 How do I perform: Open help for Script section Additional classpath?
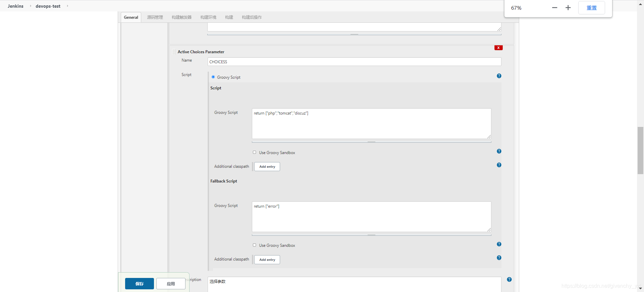pyautogui.click(x=499, y=165)
